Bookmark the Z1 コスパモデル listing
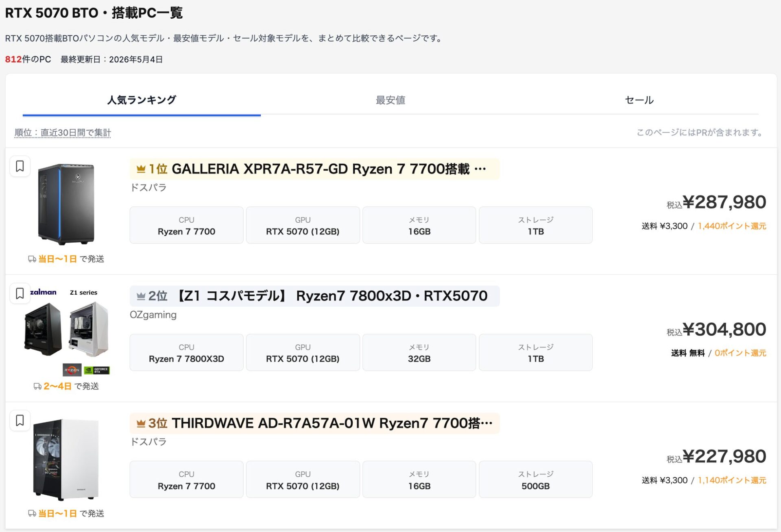This screenshot has width=781, height=532. tap(20, 293)
